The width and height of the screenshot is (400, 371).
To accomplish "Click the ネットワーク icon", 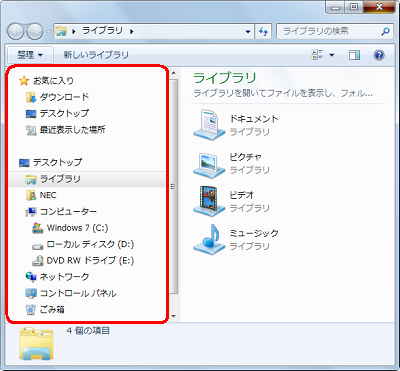I will tap(31, 277).
